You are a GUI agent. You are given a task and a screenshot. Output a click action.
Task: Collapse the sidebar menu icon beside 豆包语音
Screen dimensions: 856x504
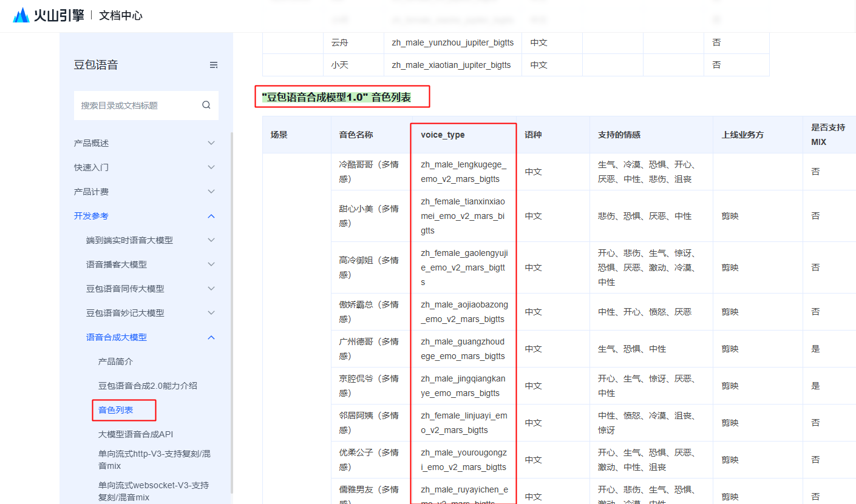(x=214, y=66)
